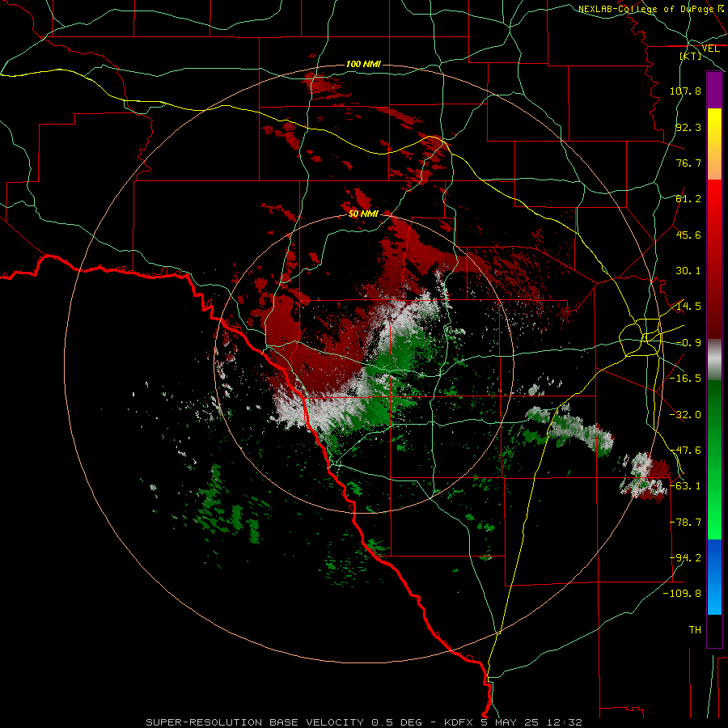The height and width of the screenshot is (728, 728).
Task: Click the -109.8 velocity scale value
Action: click(682, 594)
